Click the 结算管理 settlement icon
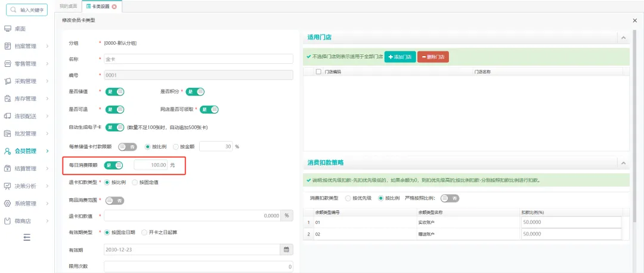644x273 pixels. click(7, 168)
